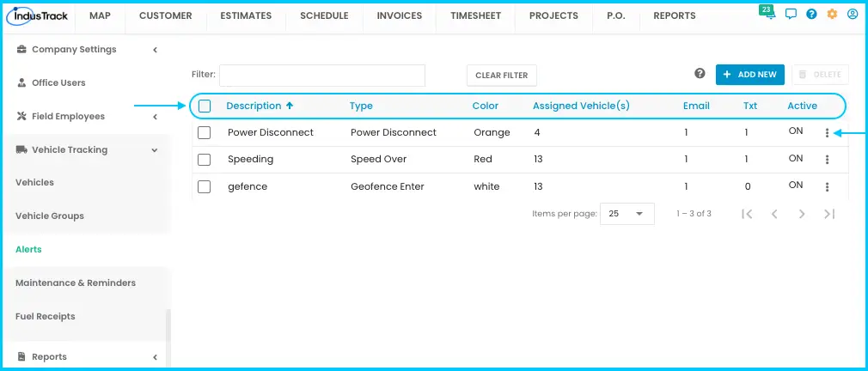Click the ON status in the gefence row
Image resolution: width=868 pixels, height=371 pixels.
point(796,185)
